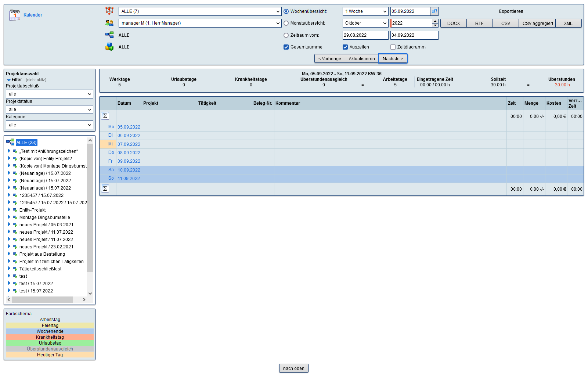Uncheck the Gesamtsumme checkbox
The width and height of the screenshot is (588, 374).
click(x=286, y=47)
